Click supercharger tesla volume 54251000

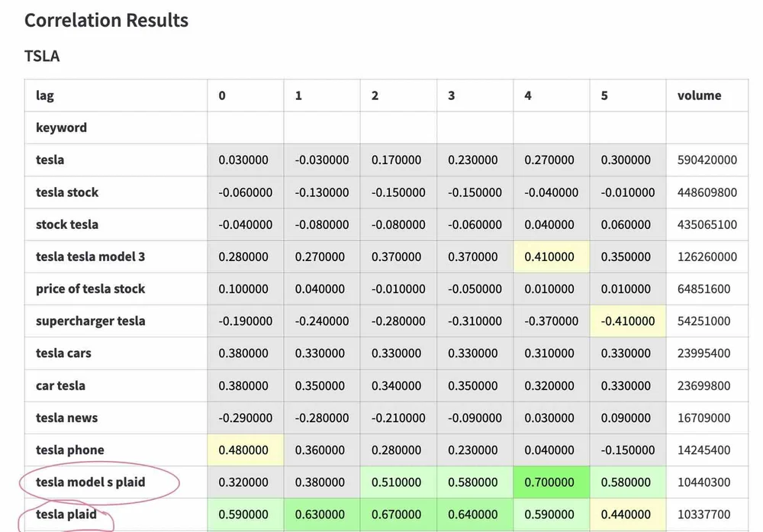[707, 321]
